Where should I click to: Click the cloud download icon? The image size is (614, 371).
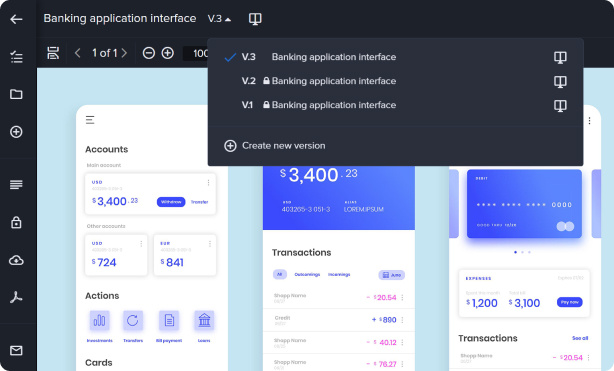pos(16,260)
